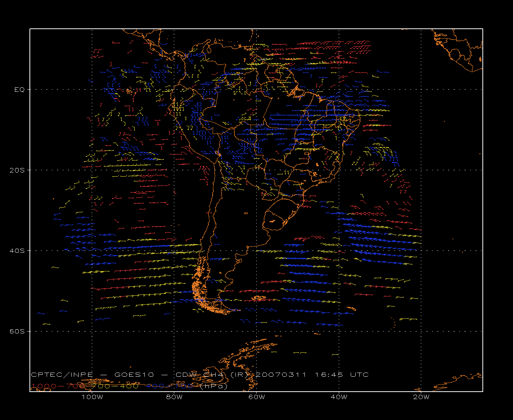
Task: Click the 20W longitude label
Action: (421, 397)
